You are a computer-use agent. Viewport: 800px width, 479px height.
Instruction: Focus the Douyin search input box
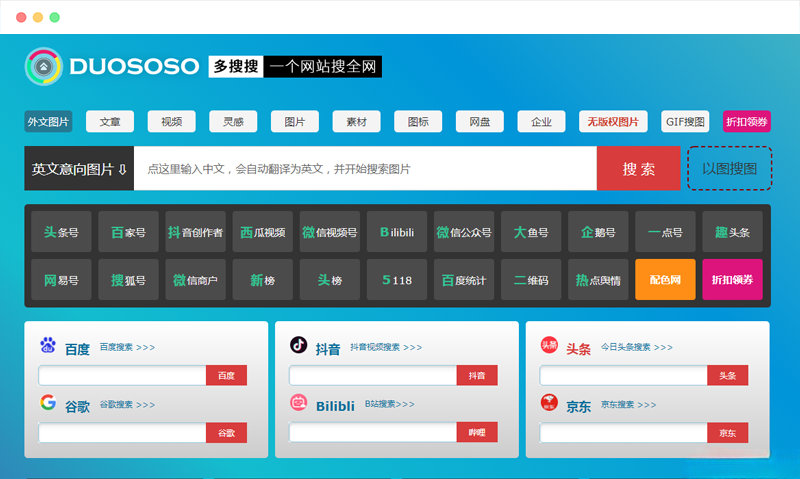(373, 375)
